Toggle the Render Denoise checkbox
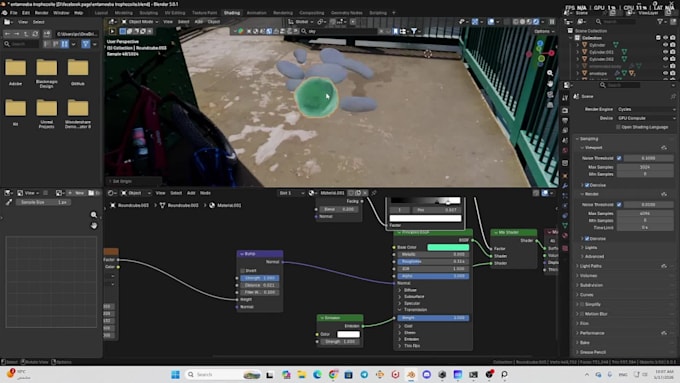 (x=587, y=239)
